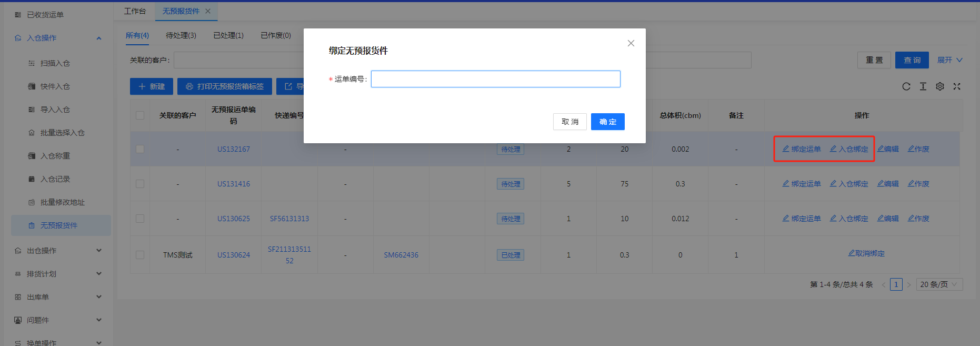Check the checkbox for row US132167
The image size is (980, 346).
[x=140, y=149]
